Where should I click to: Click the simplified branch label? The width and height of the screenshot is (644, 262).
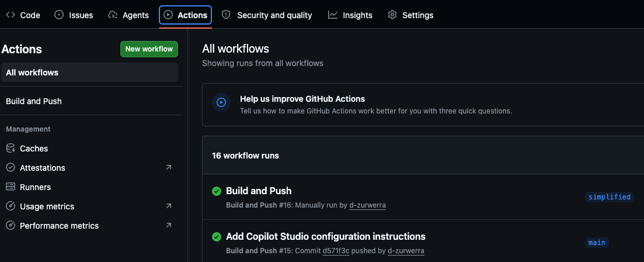(x=610, y=197)
